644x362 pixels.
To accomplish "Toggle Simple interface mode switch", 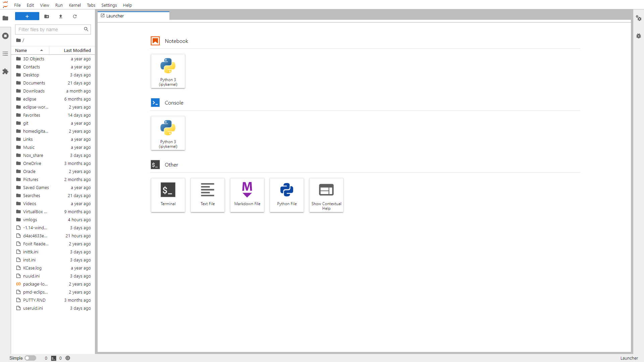I will pos(30,358).
